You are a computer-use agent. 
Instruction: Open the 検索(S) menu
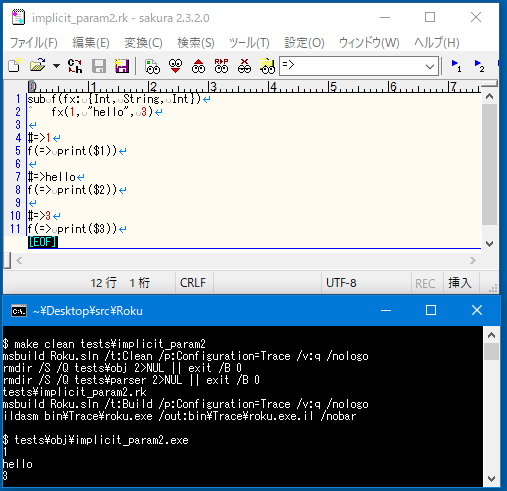[x=196, y=43]
